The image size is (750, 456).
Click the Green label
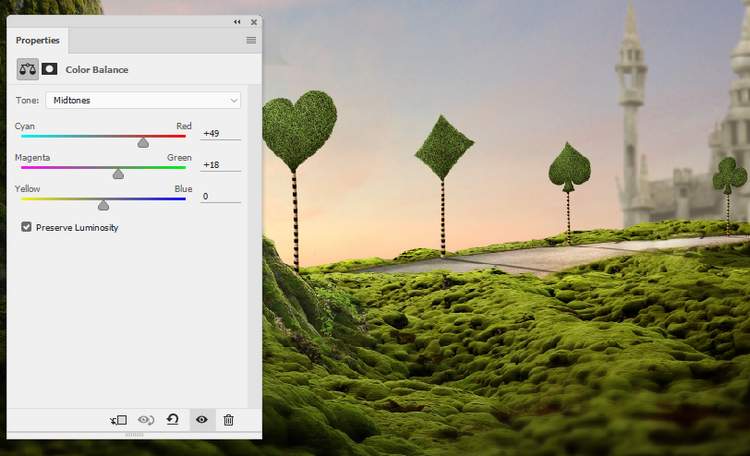pyautogui.click(x=179, y=157)
